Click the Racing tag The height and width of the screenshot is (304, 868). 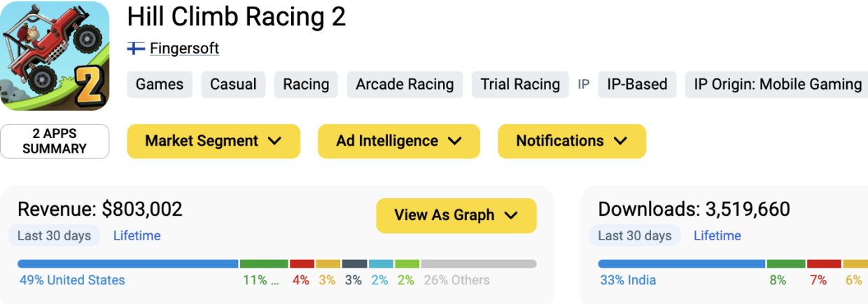pyautogui.click(x=306, y=85)
